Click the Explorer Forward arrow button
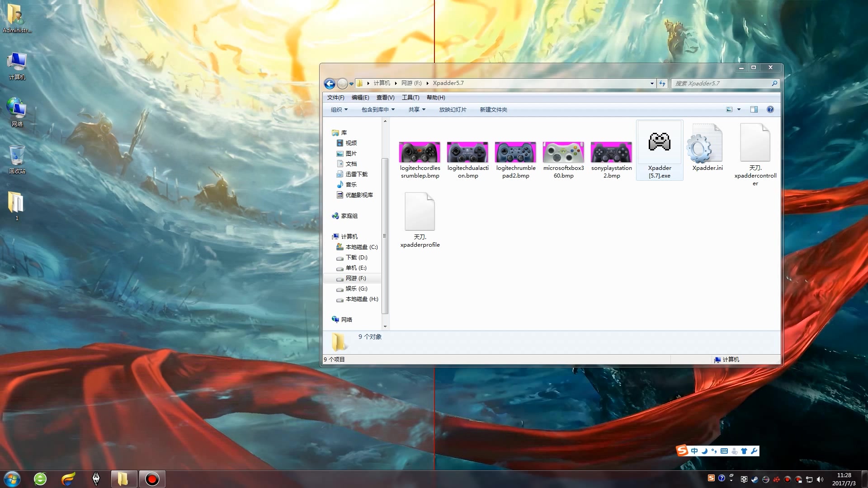This screenshot has width=868, height=488. point(342,84)
